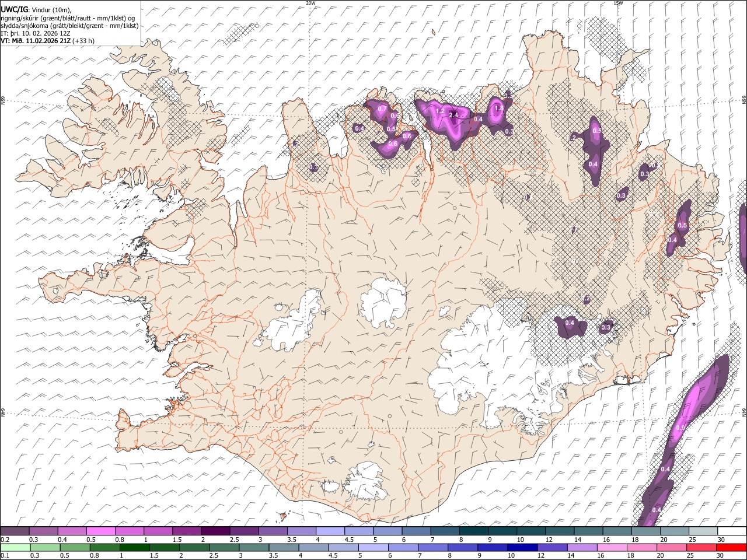Select the dark blue 10 swatch, bottom legend row
Screen dimensions: 747x560
pos(522,547)
